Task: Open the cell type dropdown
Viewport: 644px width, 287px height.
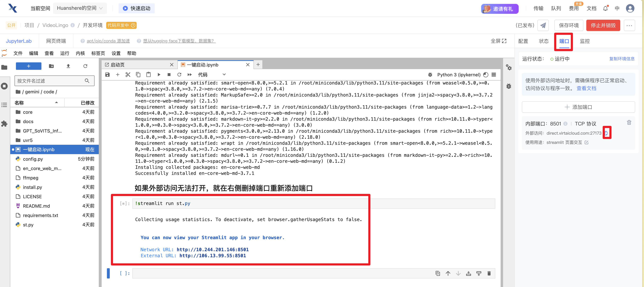Action: pyautogui.click(x=212, y=75)
